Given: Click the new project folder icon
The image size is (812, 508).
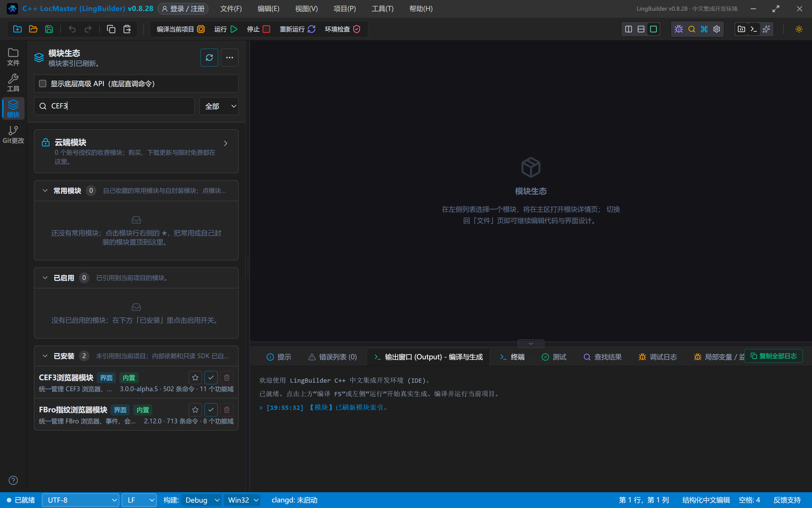Looking at the screenshot, I should coord(17,29).
